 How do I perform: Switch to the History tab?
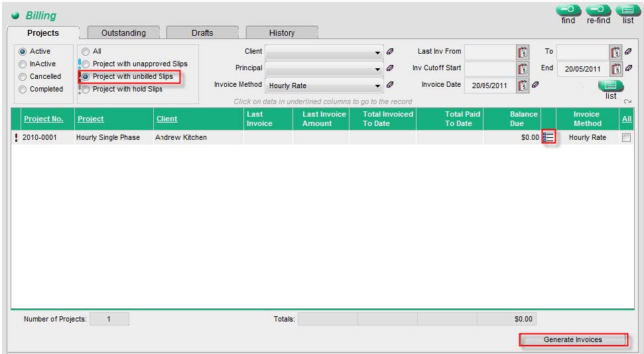pos(282,33)
